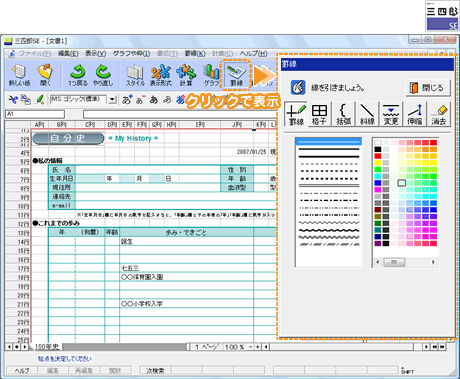Click the C列 column header

coord(90,125)
